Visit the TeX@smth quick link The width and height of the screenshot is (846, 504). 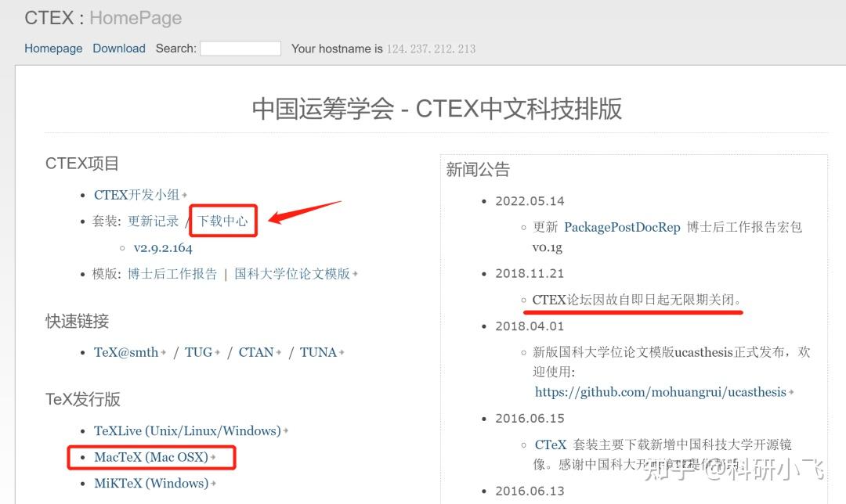(x=125, y=352)
